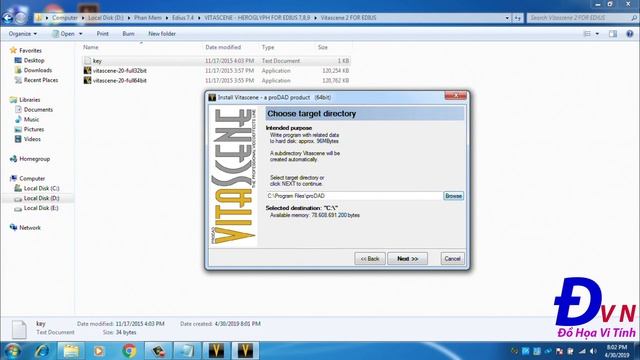Open Local Disk (E:) in sidebar
Screen dimensions: 640x360
pos(41,208)
